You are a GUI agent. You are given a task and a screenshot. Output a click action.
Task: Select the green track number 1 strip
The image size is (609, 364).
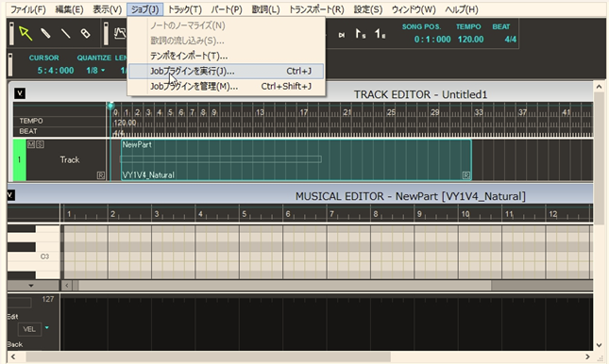(20, 160)
